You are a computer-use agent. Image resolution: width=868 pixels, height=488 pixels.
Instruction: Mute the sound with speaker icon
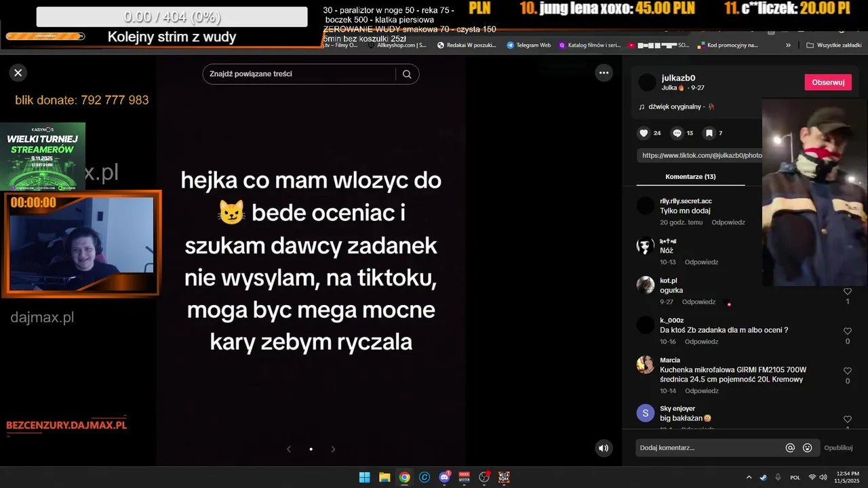(x=603, y=448)
